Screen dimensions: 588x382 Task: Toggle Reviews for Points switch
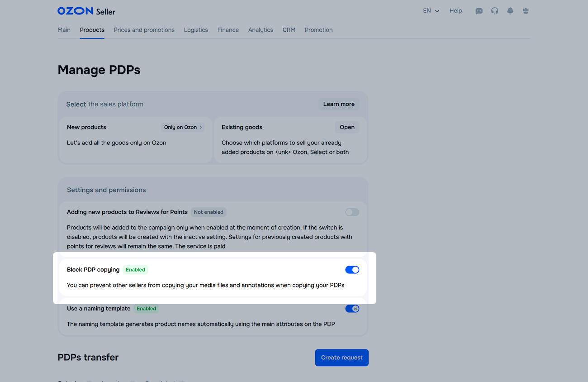pos(352,212)
